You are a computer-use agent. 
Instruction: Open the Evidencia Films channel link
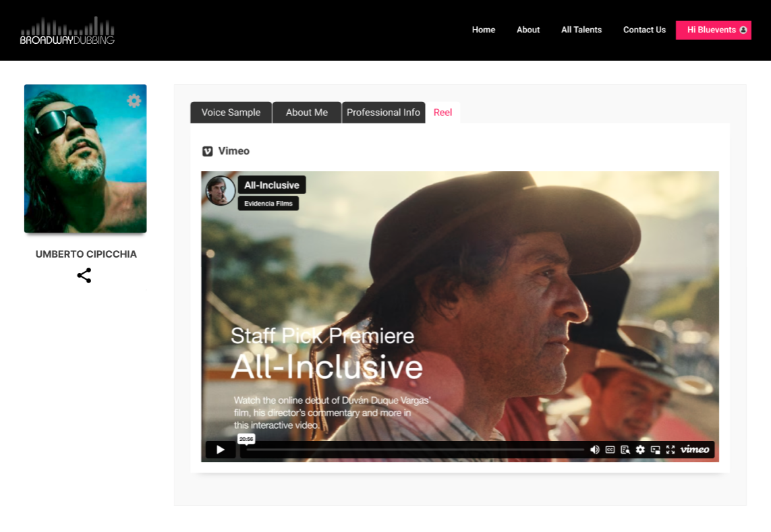tap(268, 204)
